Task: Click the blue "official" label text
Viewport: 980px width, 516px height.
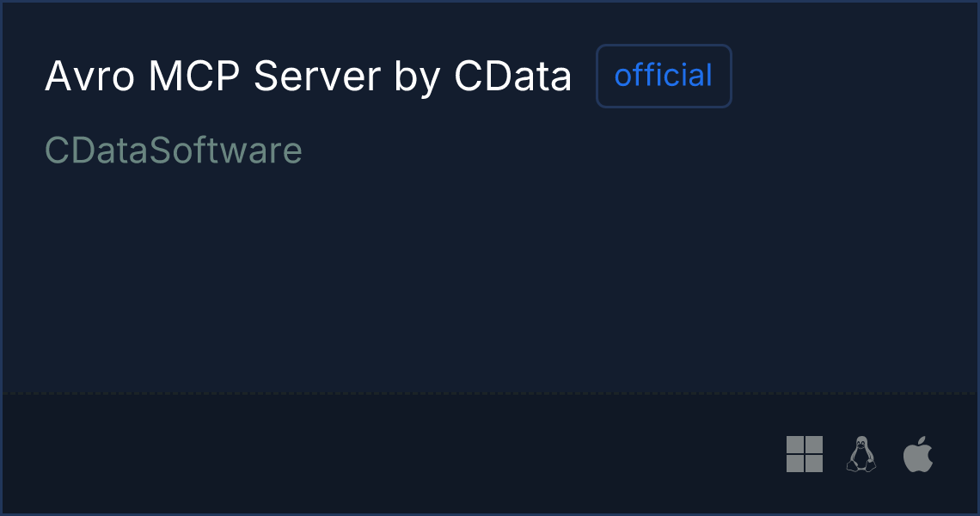Action: click(x=664, y=76)
